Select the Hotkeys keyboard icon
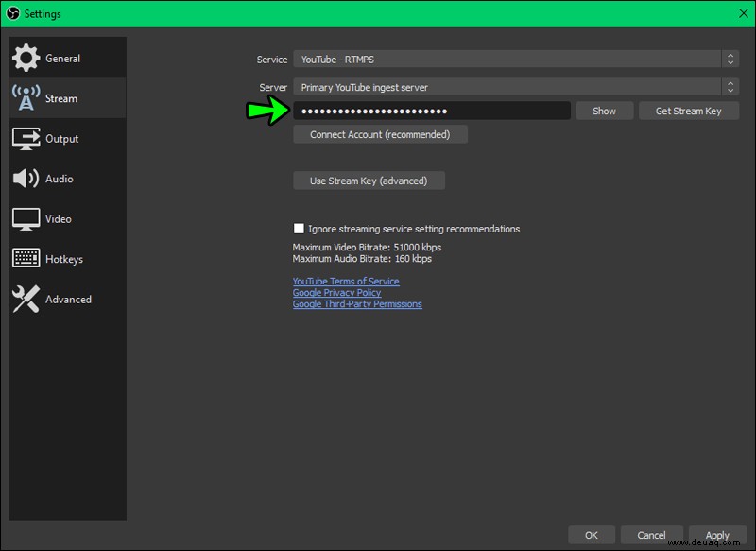The width and height of the screenshot is (756, 551). coord(26,258)
